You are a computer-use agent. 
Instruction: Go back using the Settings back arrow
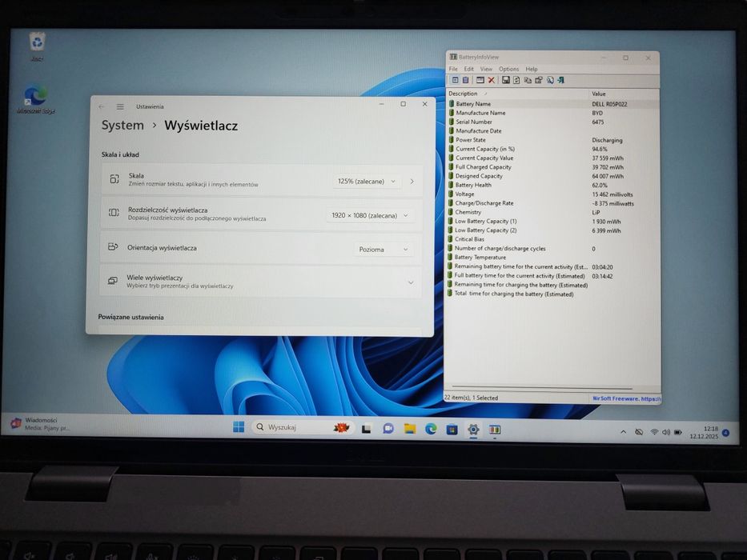(x=101, y=106)
